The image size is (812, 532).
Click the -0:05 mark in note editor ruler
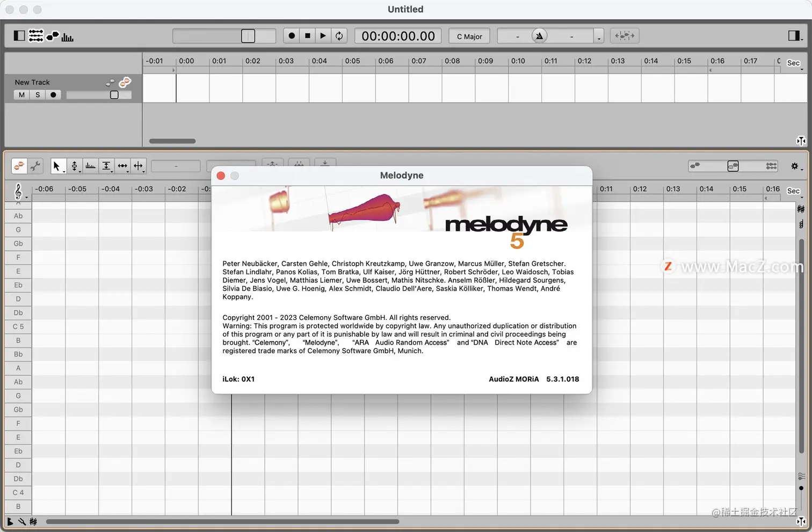click(x=78, y=189)
